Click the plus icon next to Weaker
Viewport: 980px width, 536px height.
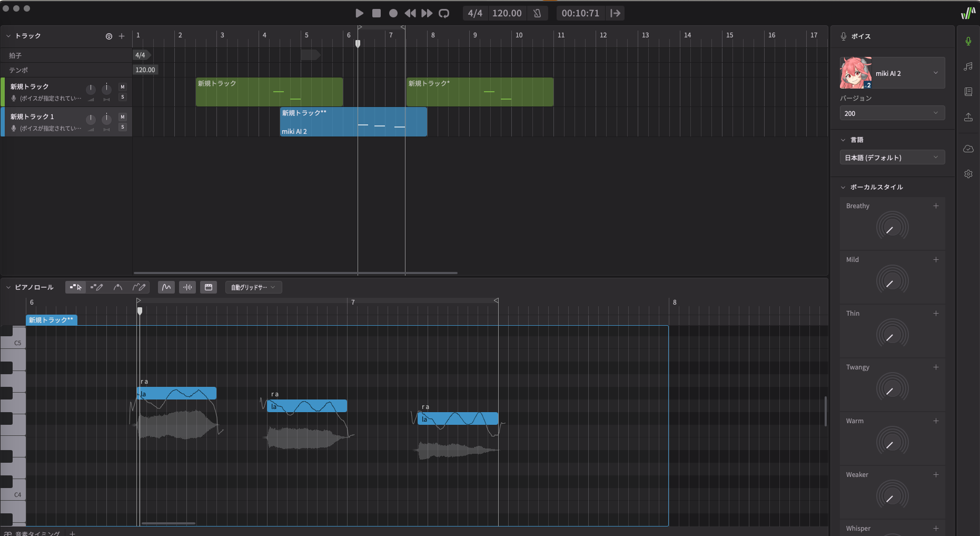pyautogui.click(x=936, y=475)
